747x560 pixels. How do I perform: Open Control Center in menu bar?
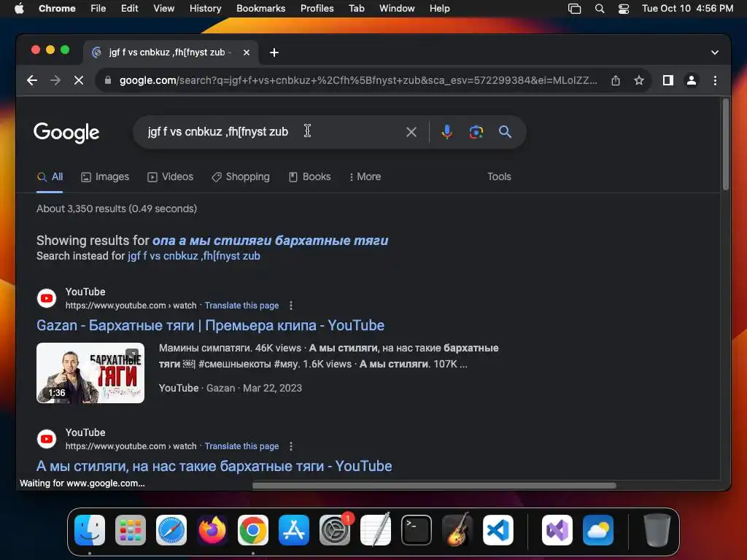623,9
